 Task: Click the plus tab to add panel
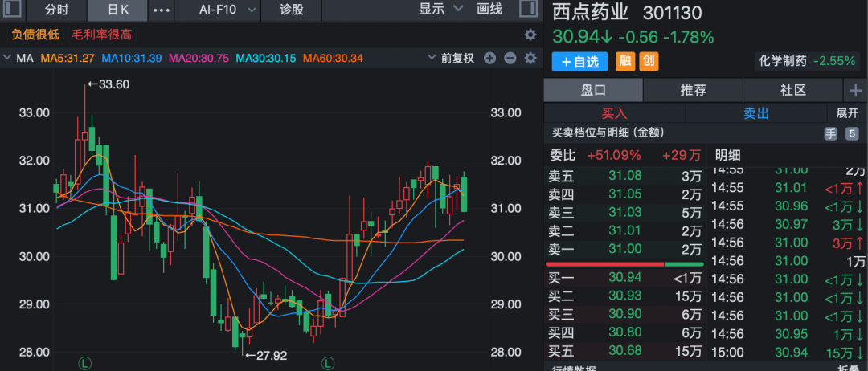pos(855,90)
